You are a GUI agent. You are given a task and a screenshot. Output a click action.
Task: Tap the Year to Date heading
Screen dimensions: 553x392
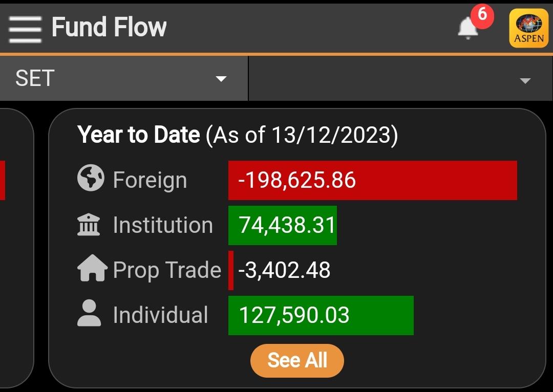pyautogui.click(x=139, y=135)
